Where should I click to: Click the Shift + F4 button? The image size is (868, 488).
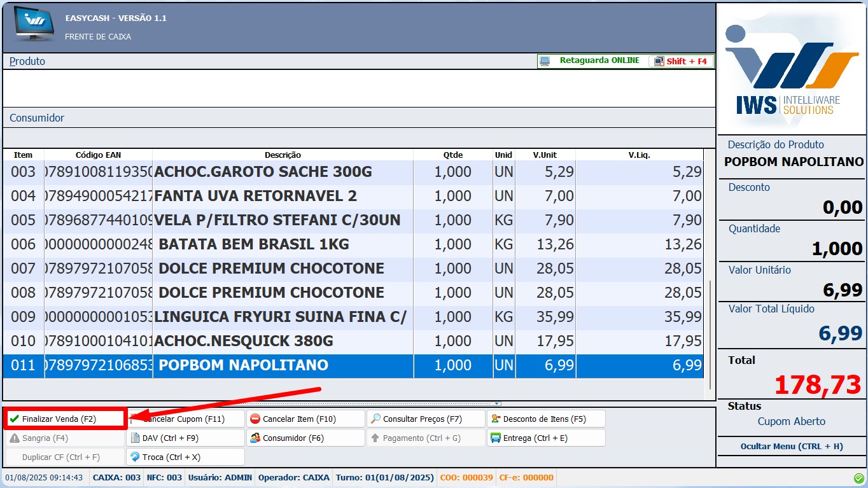point(681,61)
